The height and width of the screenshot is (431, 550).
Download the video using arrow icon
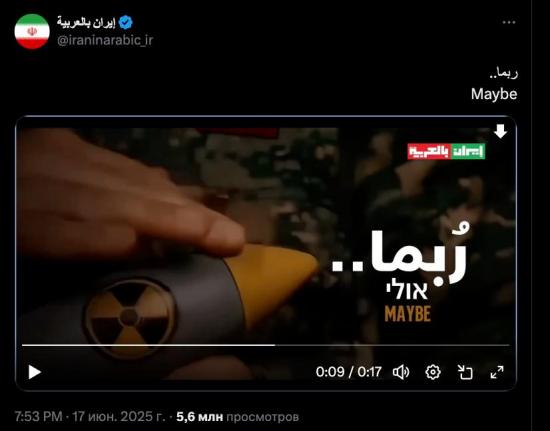pyautogui.click(x=500, y=131)
